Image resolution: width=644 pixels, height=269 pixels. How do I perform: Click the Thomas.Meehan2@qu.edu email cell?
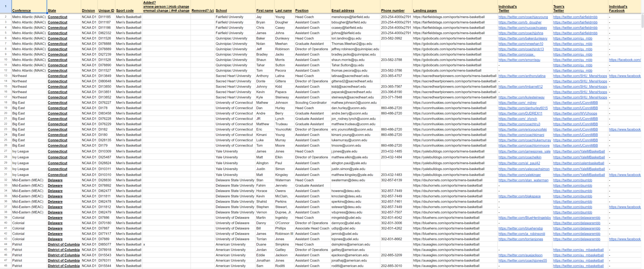[x=355, y=44]
